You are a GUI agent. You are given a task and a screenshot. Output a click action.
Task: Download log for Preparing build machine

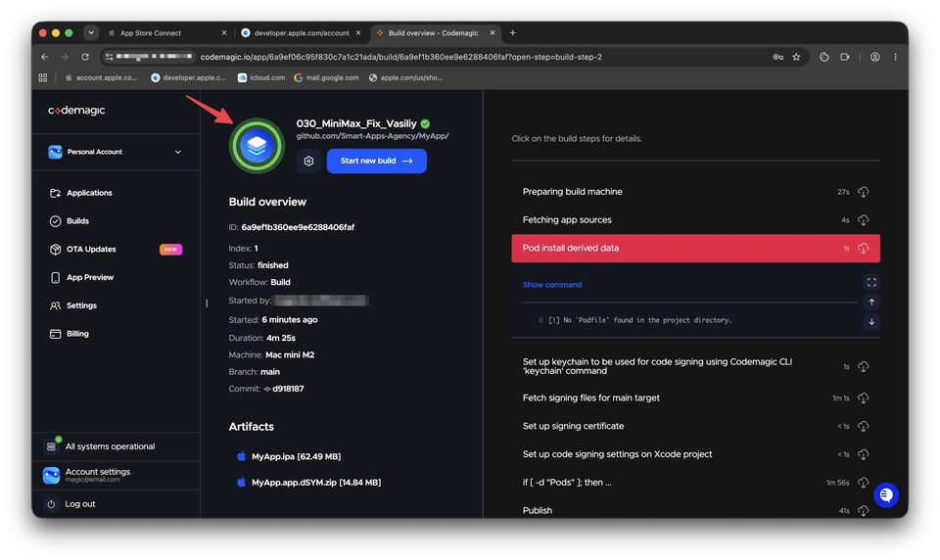pos(864,192)
